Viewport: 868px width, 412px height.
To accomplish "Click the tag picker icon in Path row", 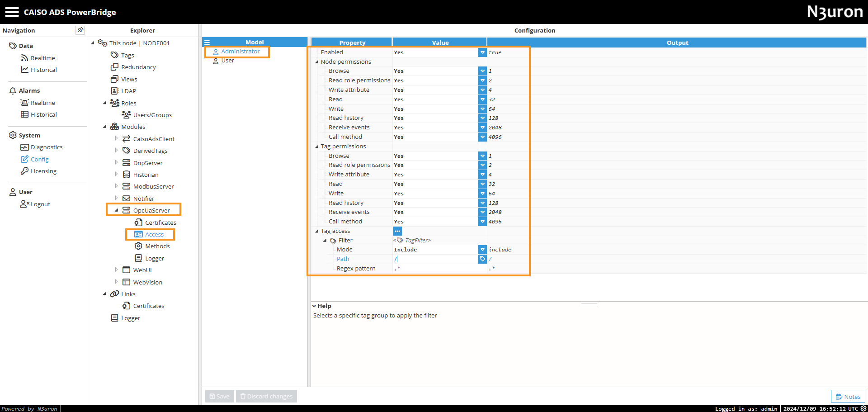I will click(482, 259).
